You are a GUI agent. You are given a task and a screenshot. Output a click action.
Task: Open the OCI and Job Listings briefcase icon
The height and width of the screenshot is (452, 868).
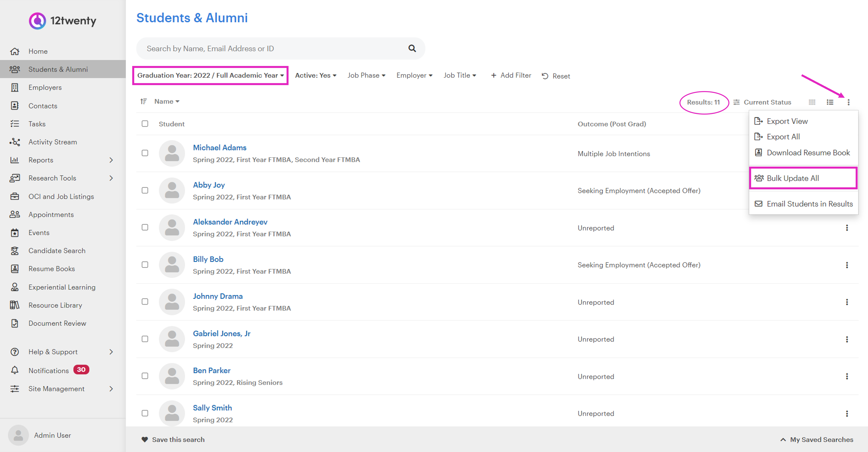tap(15, 196)
